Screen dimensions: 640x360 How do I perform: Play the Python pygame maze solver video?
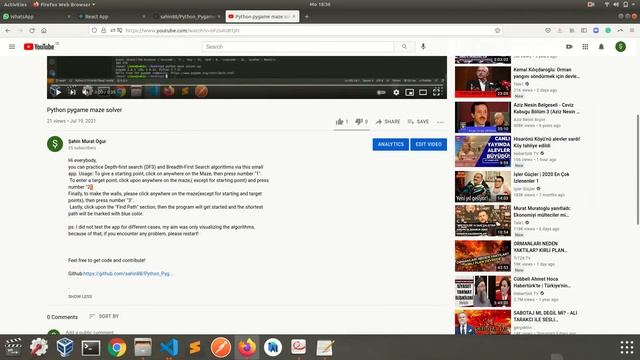click(x=58, y=92)
